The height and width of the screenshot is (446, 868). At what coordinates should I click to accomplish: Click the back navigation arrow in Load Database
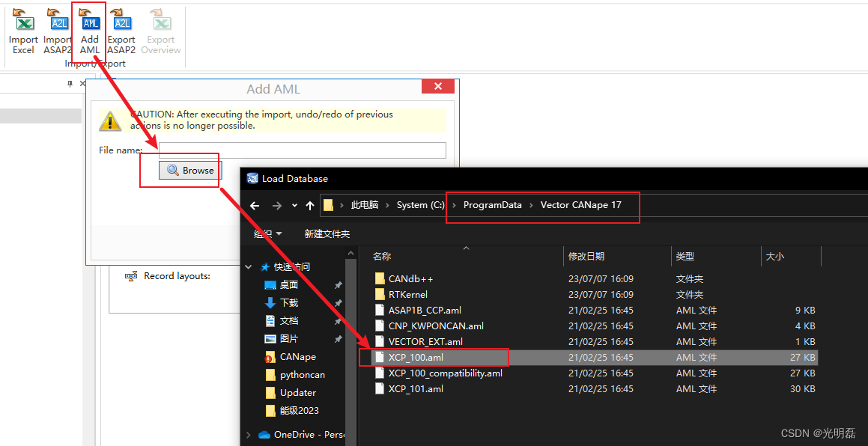click(x=255, y=205)
